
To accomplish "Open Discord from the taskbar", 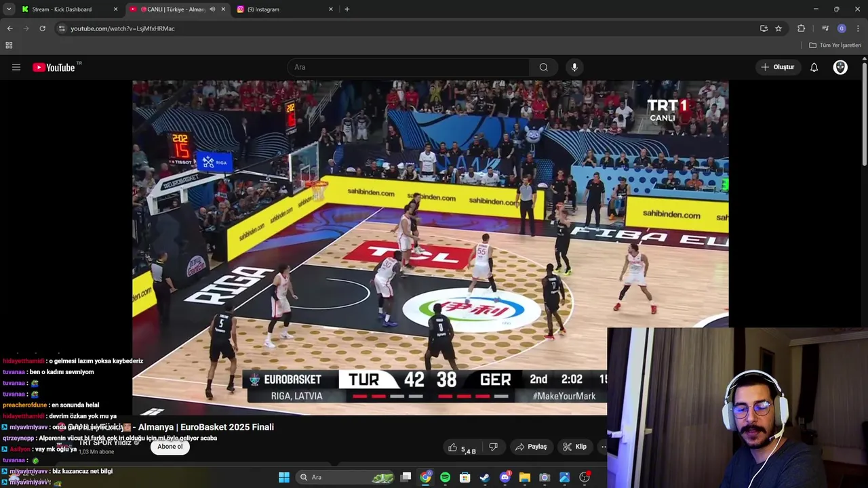I will pyautogui.click(x=505, y=477).
